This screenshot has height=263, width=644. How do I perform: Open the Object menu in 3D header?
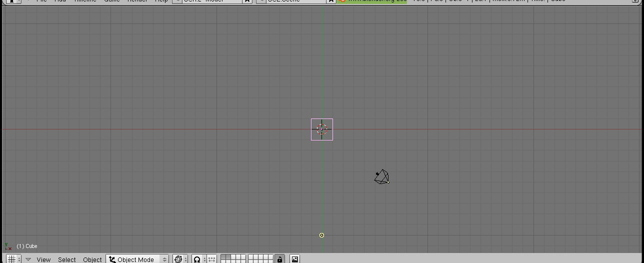pos(92,259)
